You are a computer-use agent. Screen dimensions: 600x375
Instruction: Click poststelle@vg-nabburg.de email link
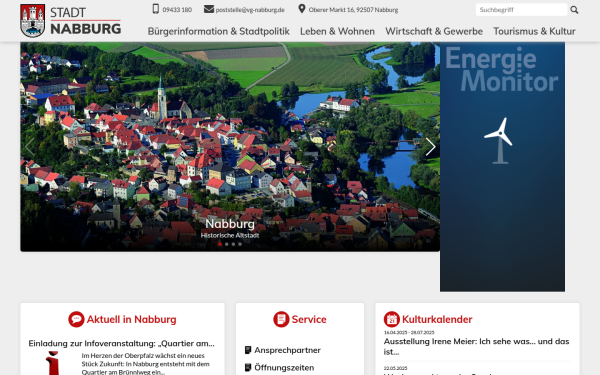(x=250, y=10)
